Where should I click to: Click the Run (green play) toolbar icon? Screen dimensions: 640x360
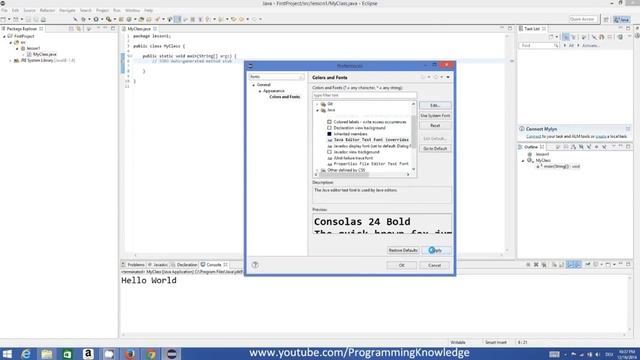tap(96, 19)
